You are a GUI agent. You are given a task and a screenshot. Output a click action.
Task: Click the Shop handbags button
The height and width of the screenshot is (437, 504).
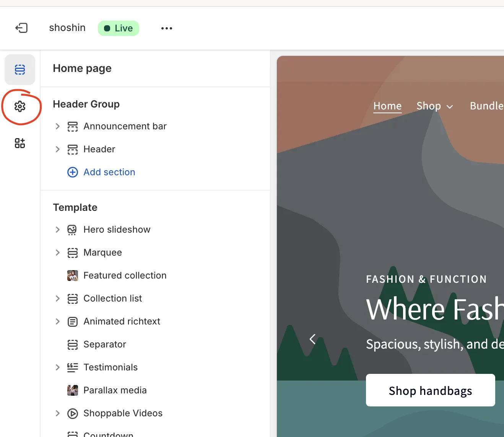click(430, 390)
